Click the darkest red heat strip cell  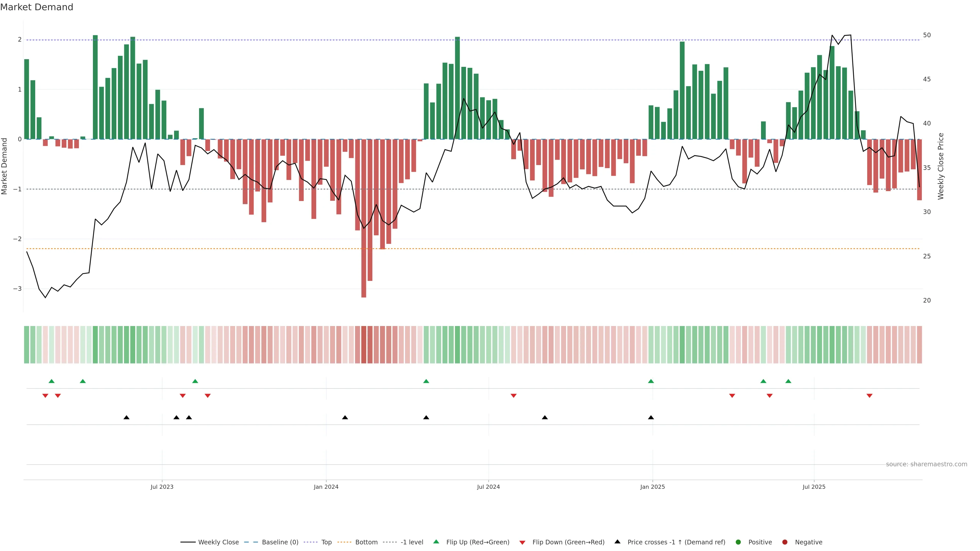click(364, 345)
